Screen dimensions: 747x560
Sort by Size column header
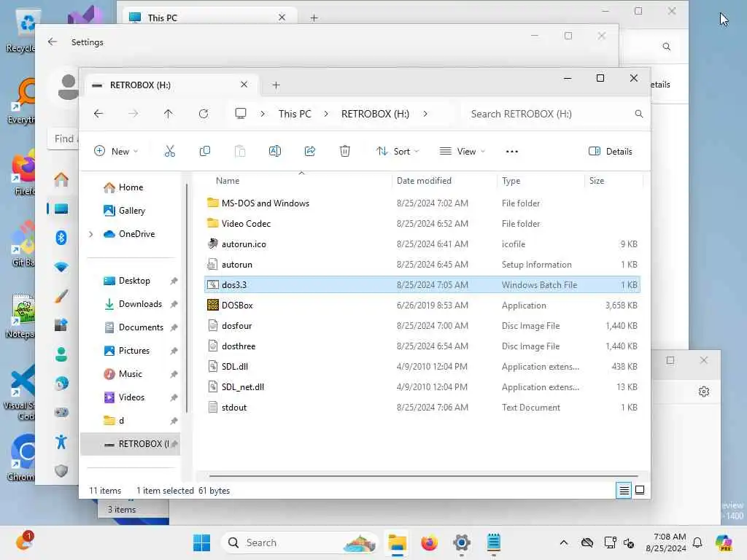pos(597,181)
